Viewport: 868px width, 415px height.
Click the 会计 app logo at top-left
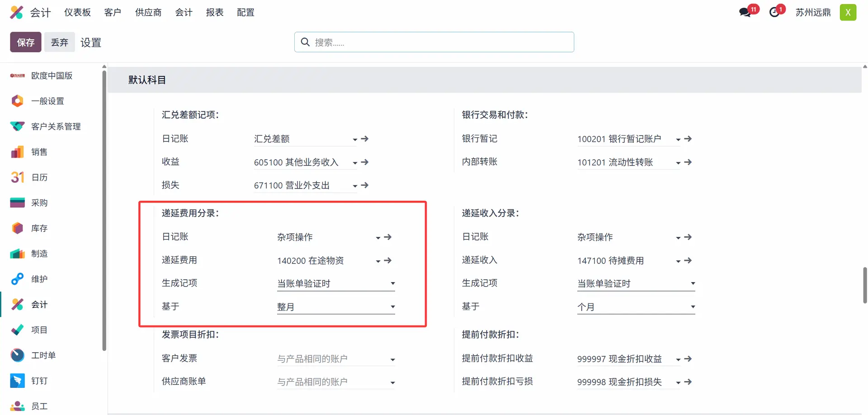(x=17, y=12)
